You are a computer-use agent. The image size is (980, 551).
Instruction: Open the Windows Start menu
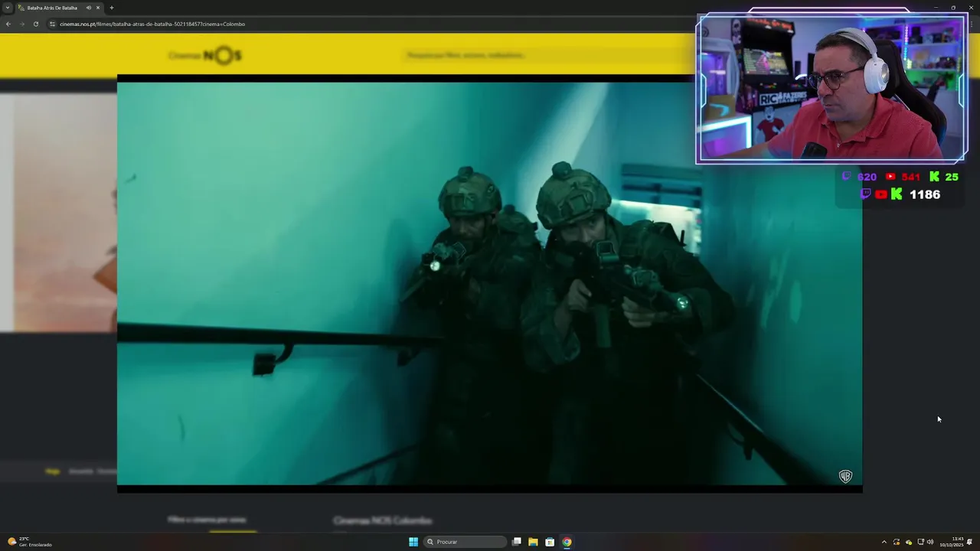(x=413, y=542)
